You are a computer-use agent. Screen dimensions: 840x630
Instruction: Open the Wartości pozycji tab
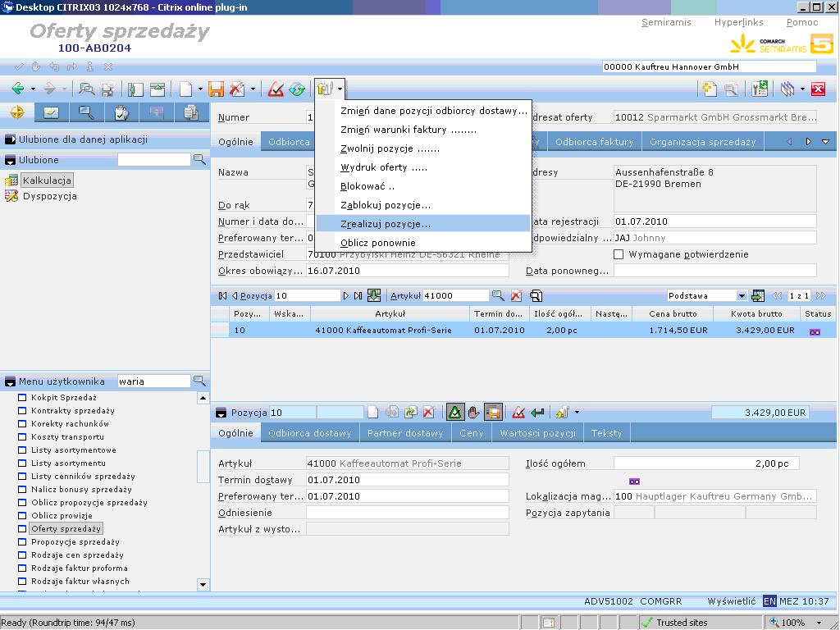click(x=538, y=433)
